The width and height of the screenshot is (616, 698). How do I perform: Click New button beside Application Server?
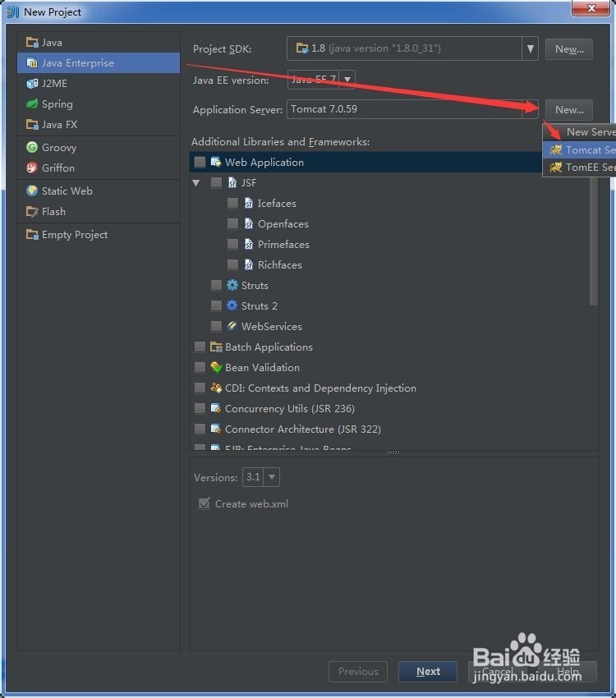(x=569, y=109)
